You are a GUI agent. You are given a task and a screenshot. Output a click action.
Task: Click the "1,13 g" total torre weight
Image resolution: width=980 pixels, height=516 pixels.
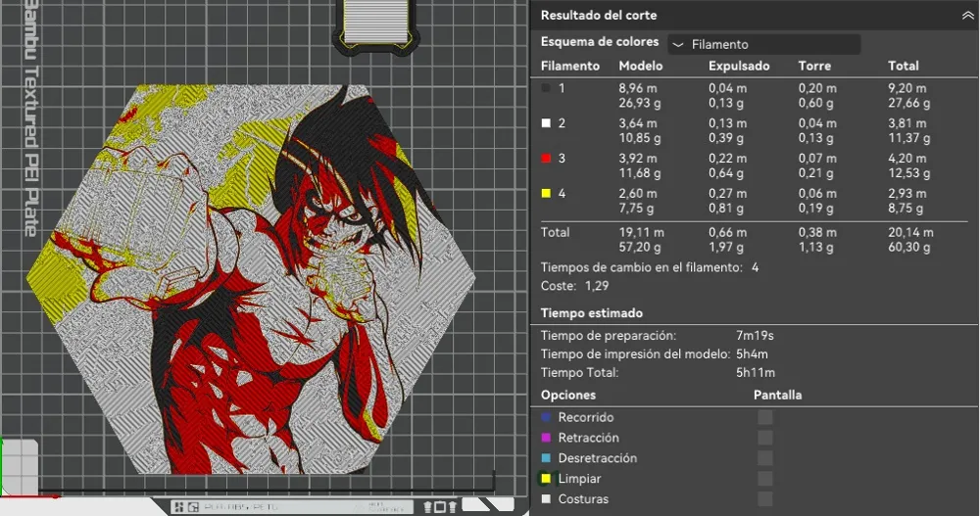coord(815,248)
